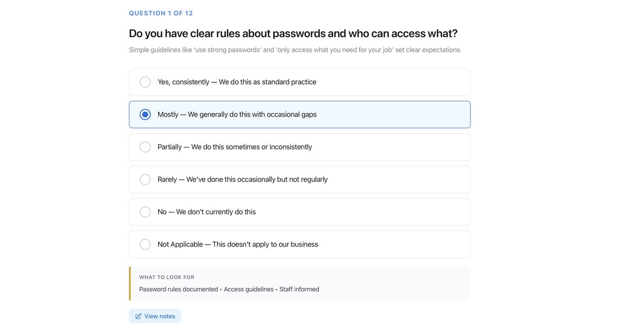Click the 'No' answer card

pyautogui.click(x=300, y=212)
